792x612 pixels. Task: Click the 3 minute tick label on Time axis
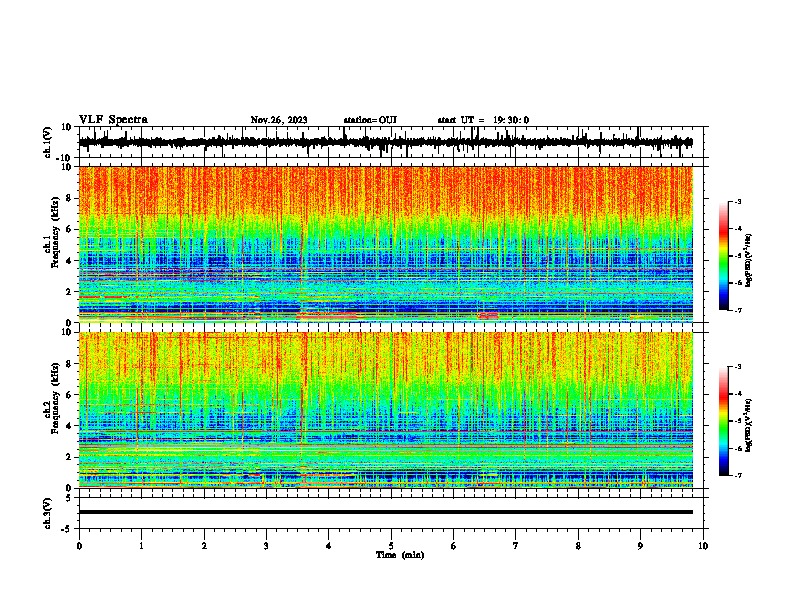pyautogui.click(x=266, y=546)
